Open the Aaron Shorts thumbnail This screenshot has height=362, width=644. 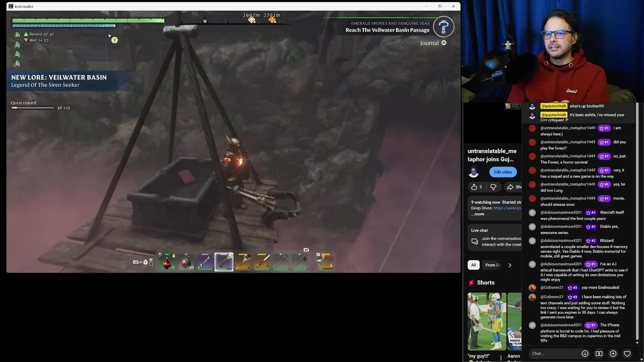515,321
